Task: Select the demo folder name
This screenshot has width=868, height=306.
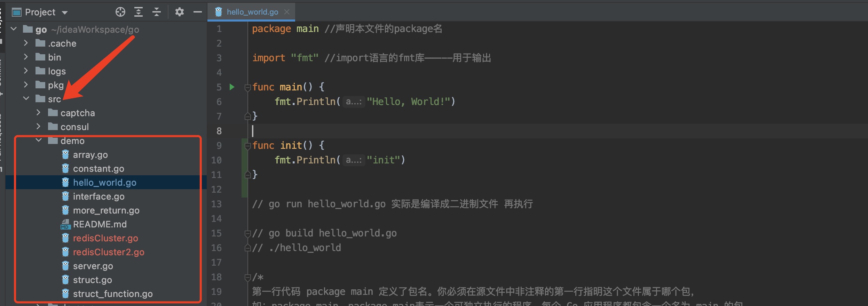Action: (72, 141)
